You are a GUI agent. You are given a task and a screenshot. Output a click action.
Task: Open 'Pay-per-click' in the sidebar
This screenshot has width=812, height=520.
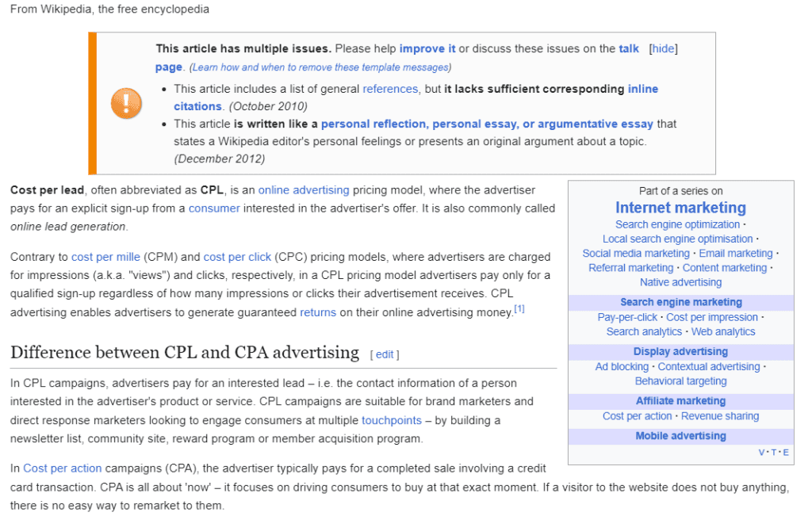(x=627, y=317)
